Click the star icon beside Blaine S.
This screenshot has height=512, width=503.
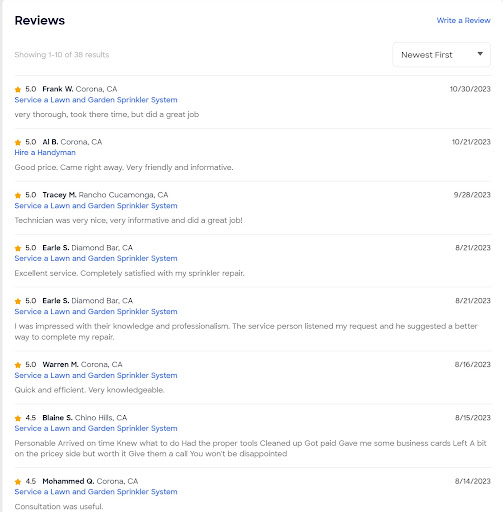point(18,418)
